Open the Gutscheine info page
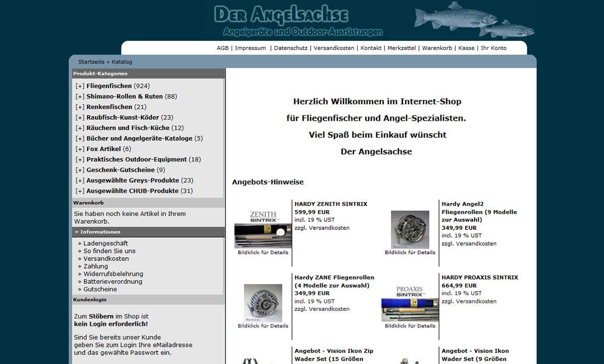Image resolution: width=604 pixels, height=364 pixels. click(x=100, y=290)
